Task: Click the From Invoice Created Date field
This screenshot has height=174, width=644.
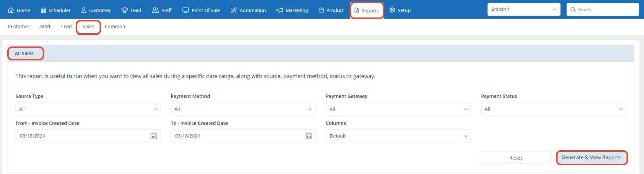Action: (x=88, y=136)
